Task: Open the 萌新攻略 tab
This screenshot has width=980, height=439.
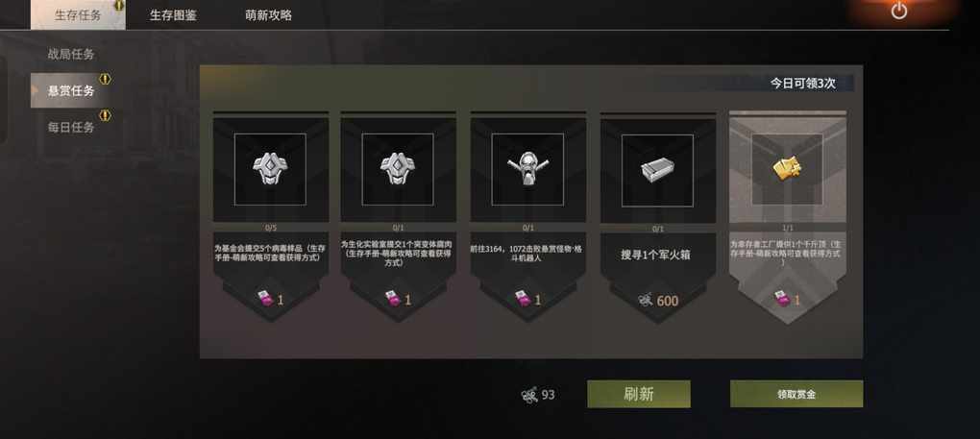Action: pyautogui.click(x=268, y=15)
